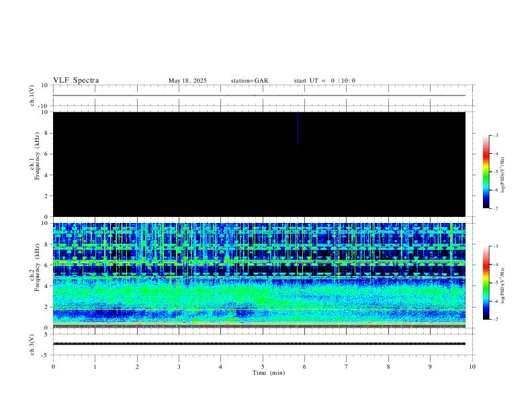Click the "-4" tick on ch.1 color bar
532x411 pixels.
(x=496, y=154)
